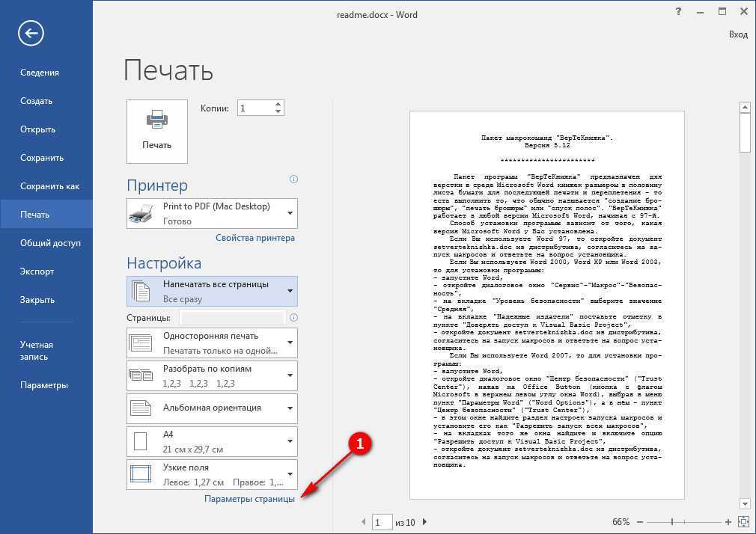The height and width of the screenshot is (534, 756).
Task: Click the Вход sign-in link
Action: pos(738,34)
